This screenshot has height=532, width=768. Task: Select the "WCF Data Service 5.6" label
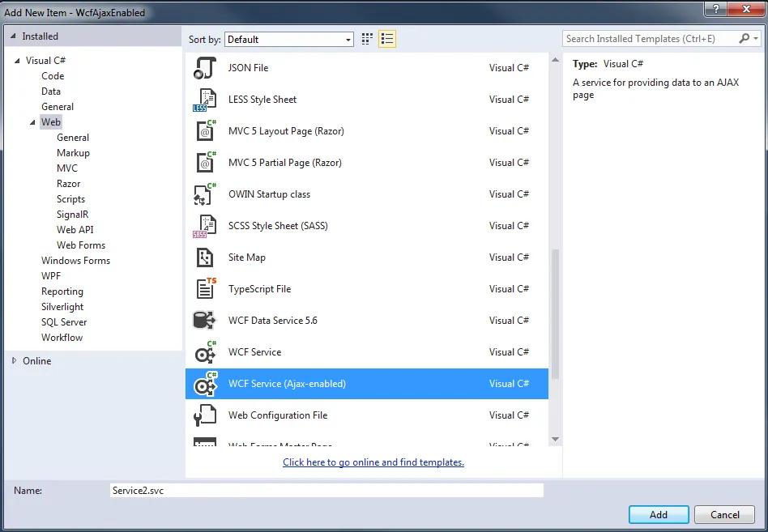point(273,321)
